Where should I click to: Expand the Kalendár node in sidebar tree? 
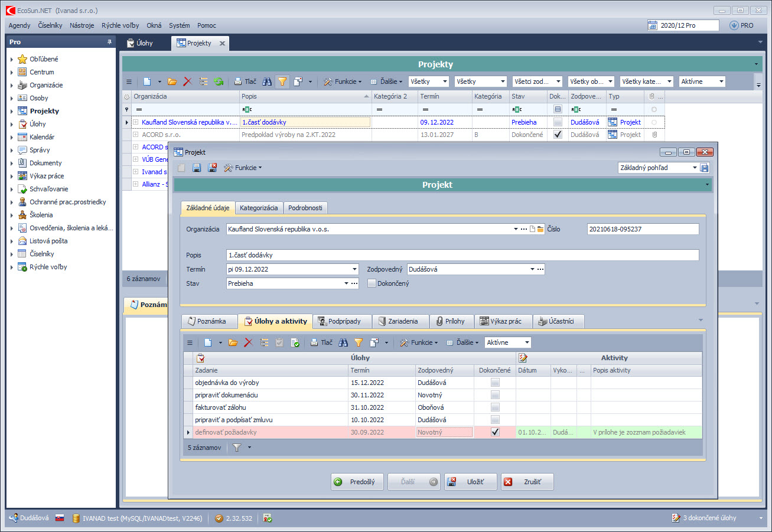[11, 137]
